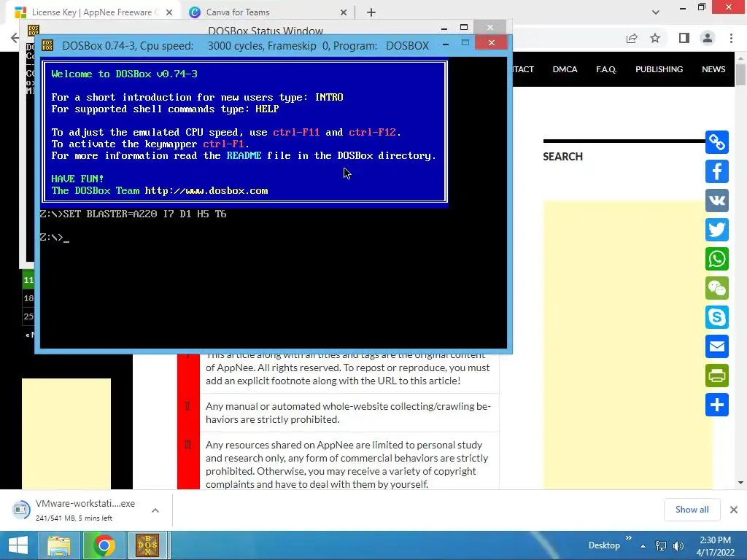Open the PUBLISHING menu item

pyautogui.click(x=659, y=69)
